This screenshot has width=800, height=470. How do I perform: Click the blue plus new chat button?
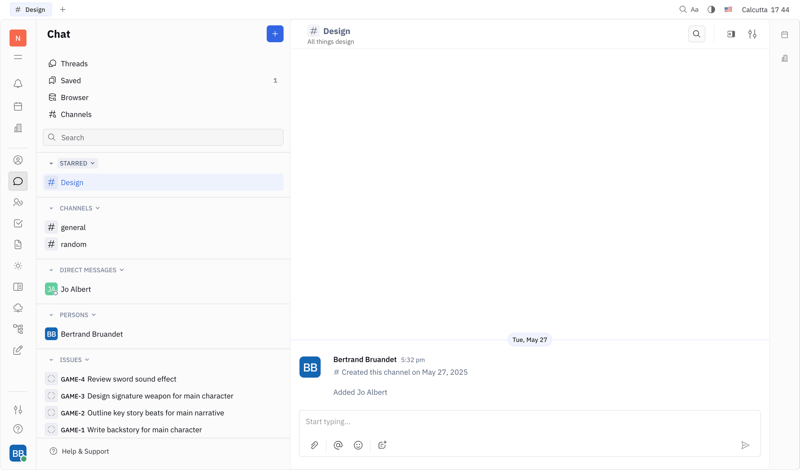click(x=275, y=34)
